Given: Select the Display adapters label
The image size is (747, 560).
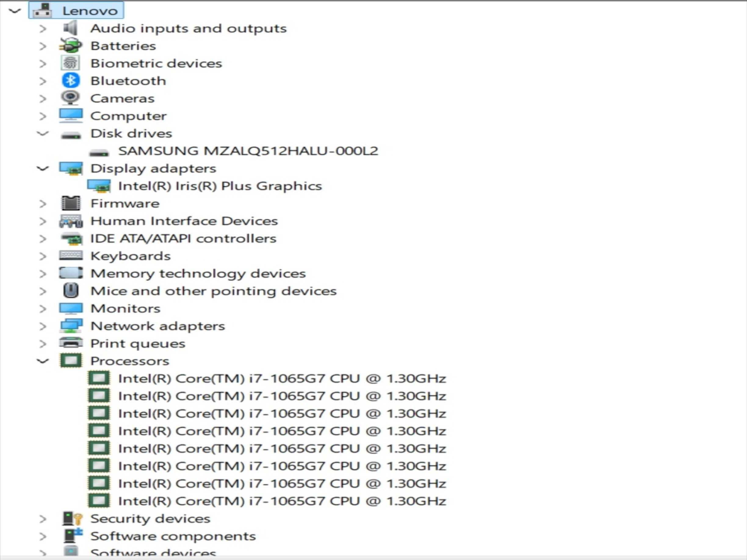Looking at the screenshot, I should coord(153,168).
